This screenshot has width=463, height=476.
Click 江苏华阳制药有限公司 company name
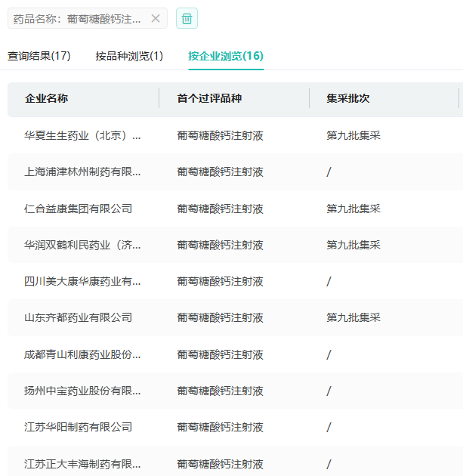tap(78, 427)
